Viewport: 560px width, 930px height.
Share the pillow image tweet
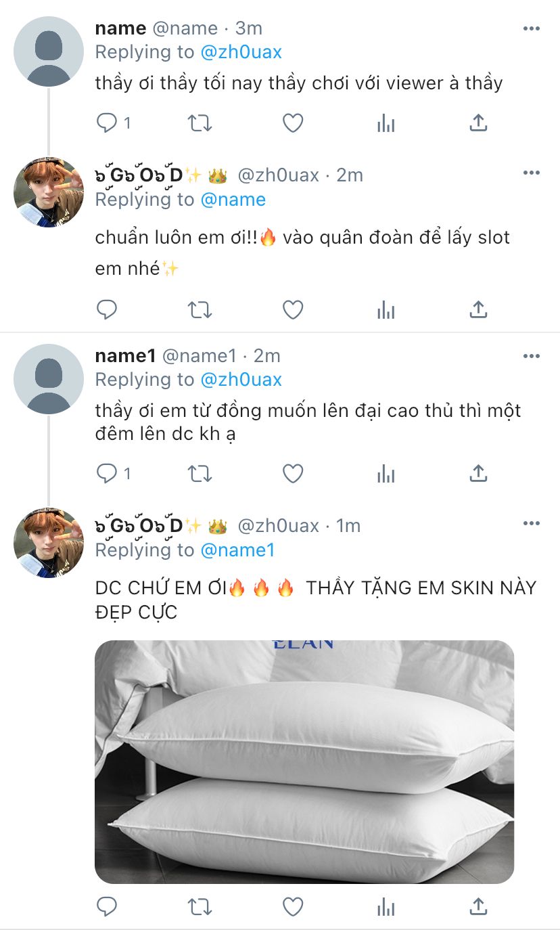pos(478,906)
